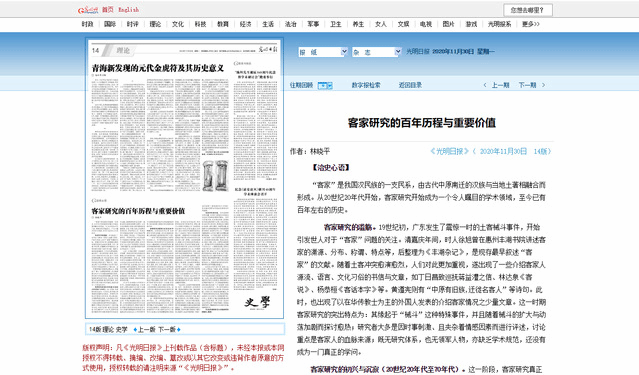Image resolution: width=639 pixels, height=375 pixels.
Task: Click the article title 客家研究的百年历程与重要价值
Action: tap(422, 123)
